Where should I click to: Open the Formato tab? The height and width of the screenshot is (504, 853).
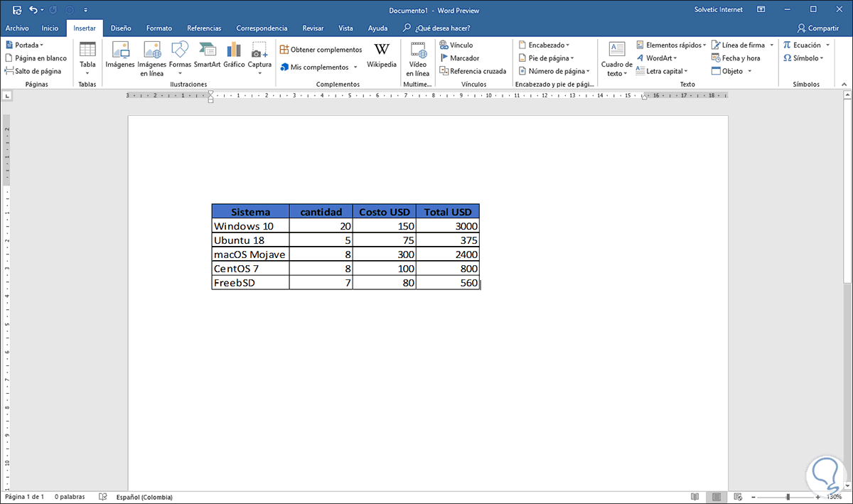pos(159,28)
